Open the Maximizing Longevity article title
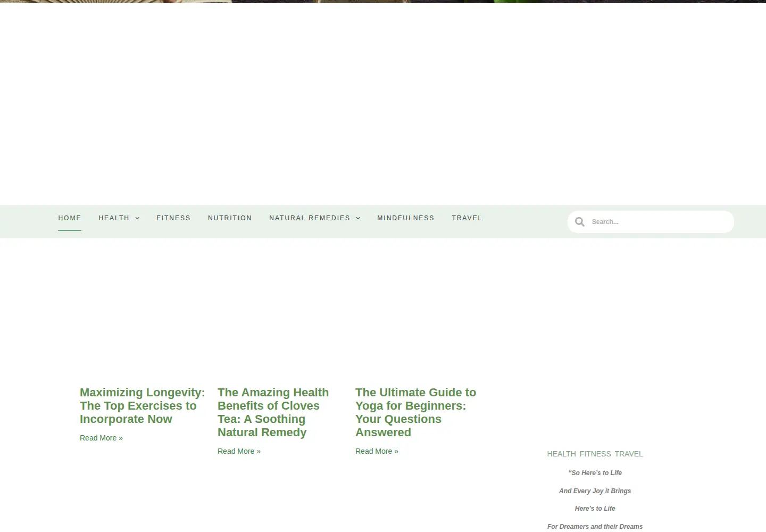Viewport: 766px width, 532px height. coord(142,405)
